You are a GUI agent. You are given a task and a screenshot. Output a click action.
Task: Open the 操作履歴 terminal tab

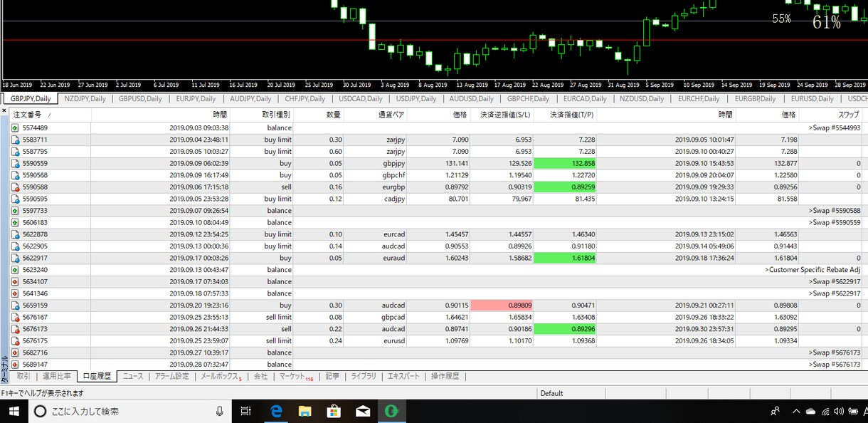[x=445, y=376]
